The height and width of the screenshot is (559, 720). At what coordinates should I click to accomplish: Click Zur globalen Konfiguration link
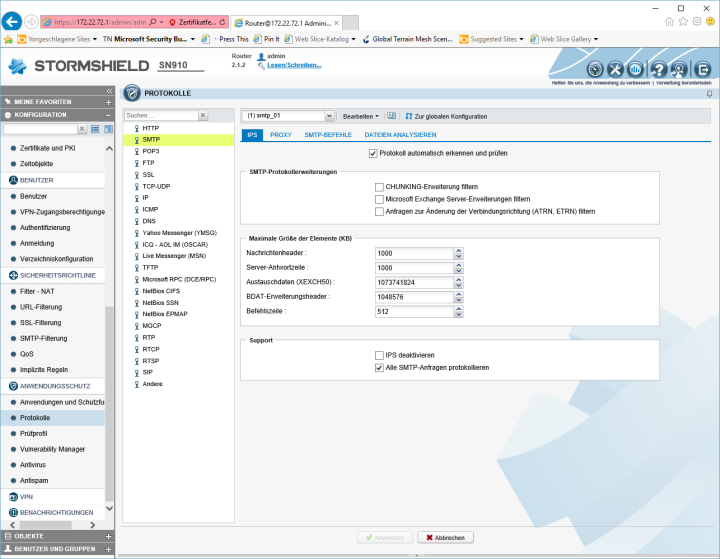coord(444,116)
